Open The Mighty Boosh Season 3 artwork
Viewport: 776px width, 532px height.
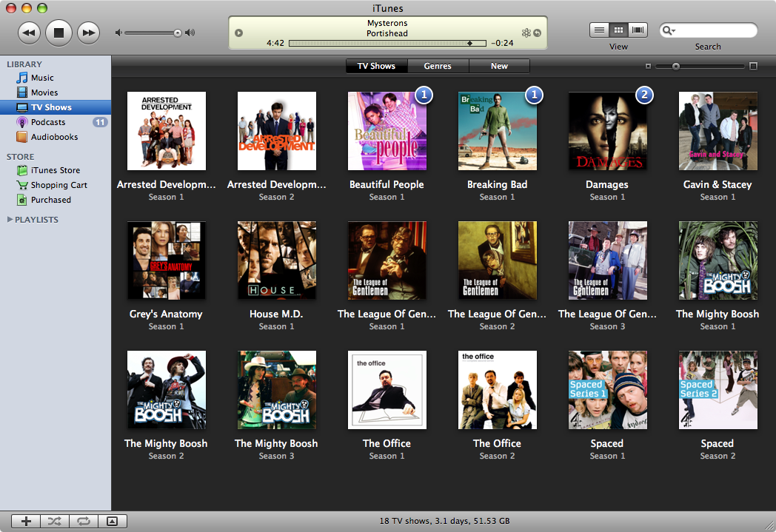point(277,390)
